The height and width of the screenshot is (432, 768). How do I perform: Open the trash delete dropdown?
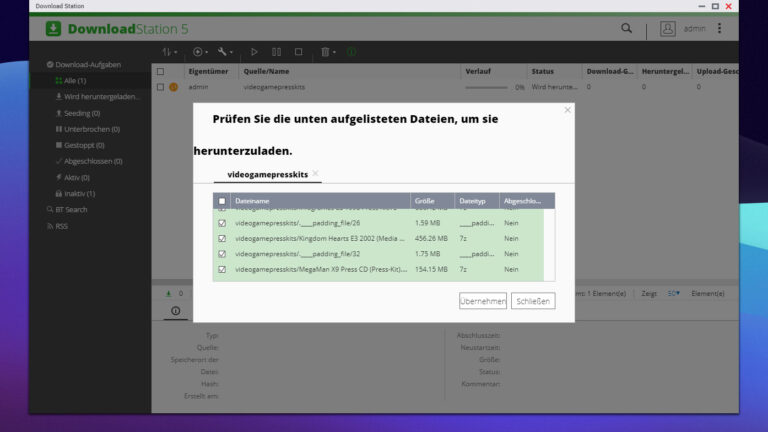(x=328, y=52)
